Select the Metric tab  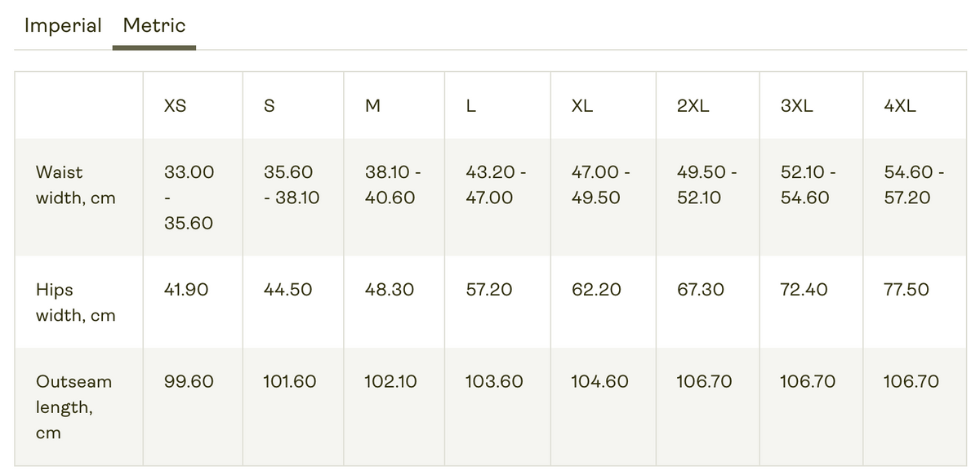(154, 25)
